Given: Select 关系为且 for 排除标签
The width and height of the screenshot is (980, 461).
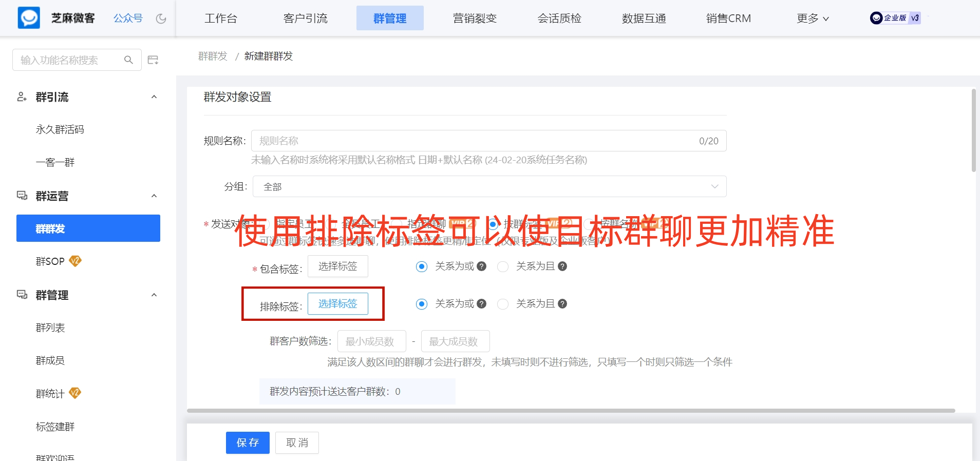Looking at the screenshot, I should (503, 304).
